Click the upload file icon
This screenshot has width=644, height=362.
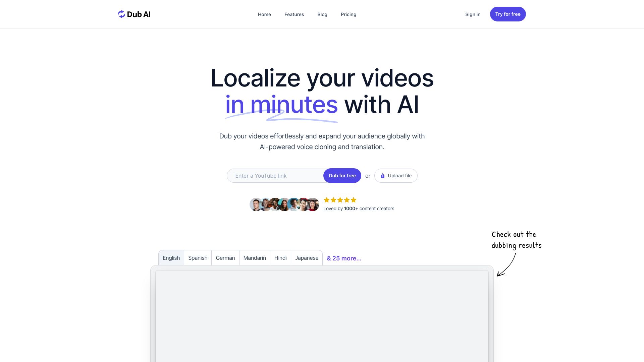click(382, 176)
